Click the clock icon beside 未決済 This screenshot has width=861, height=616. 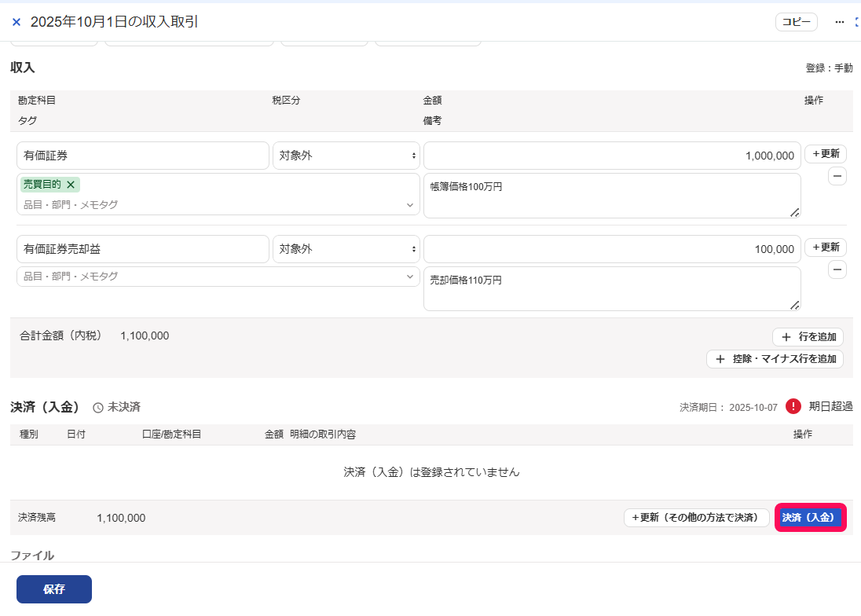point(97,407)
